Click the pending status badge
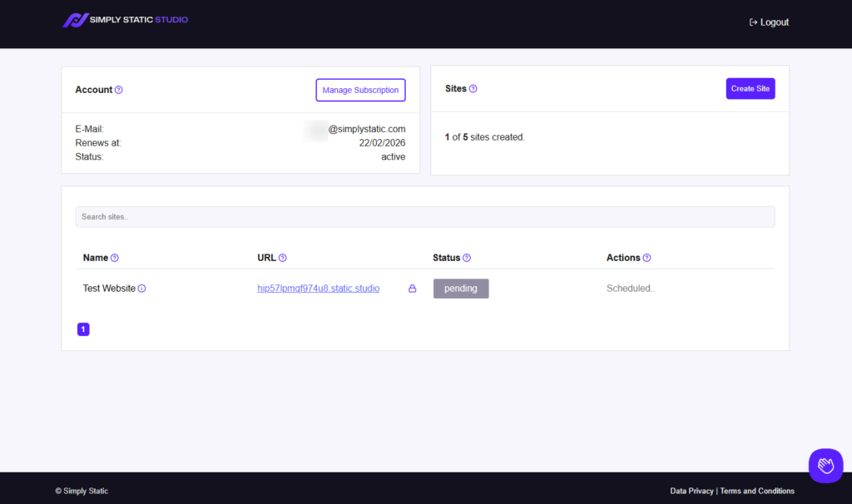852x504 pixels. tap(461, 289)
